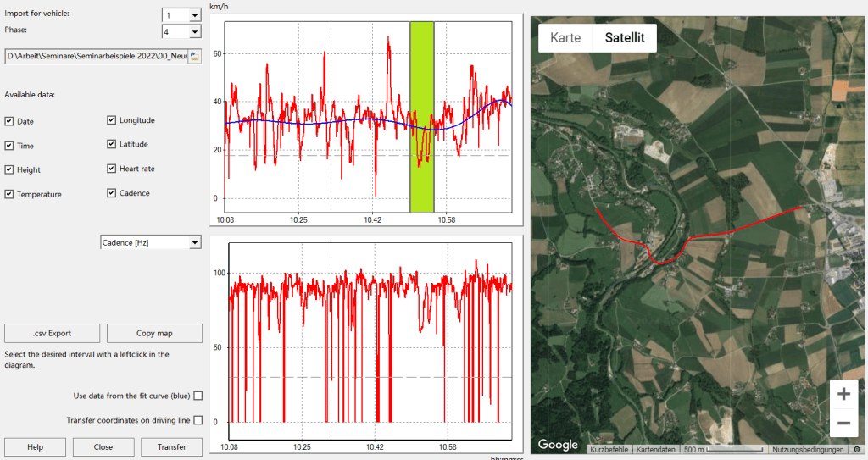Image resolution: width=868 pixels, height=460 pixels.
Task: Switch map to Karte view
Action: (x=565, y=37)
